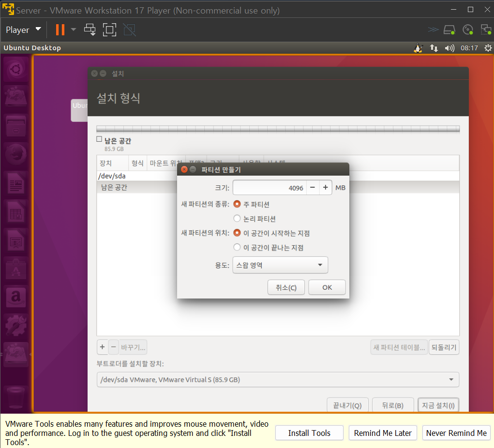The image size is (494, 448).
Task: Click the 뒤로(B) back button
Action: click(x=393, y=405)
